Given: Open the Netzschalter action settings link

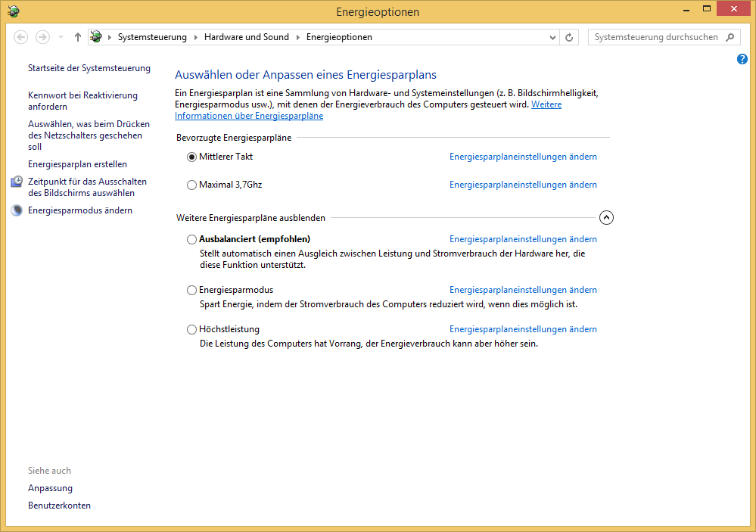Looking at the screenshot, I should [89, 135].
